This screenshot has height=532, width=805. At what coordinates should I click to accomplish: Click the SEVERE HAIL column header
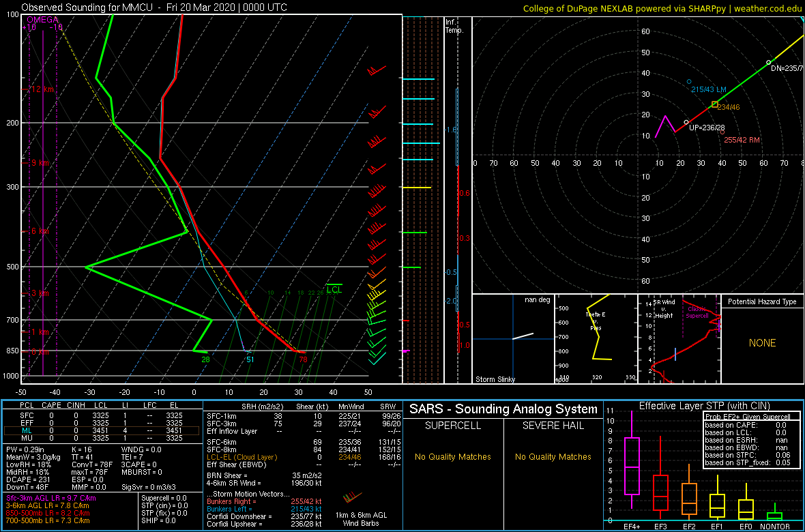click(x=553, y=427)
